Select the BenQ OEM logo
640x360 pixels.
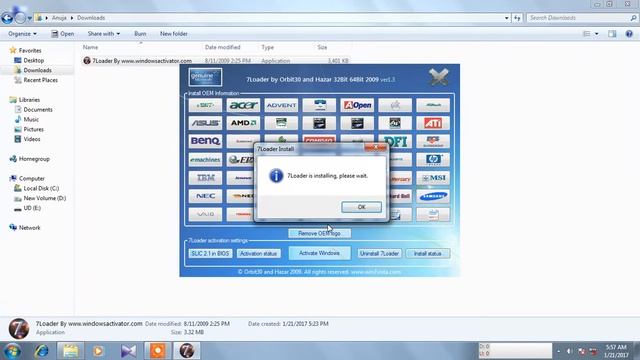tap(205, 141)
